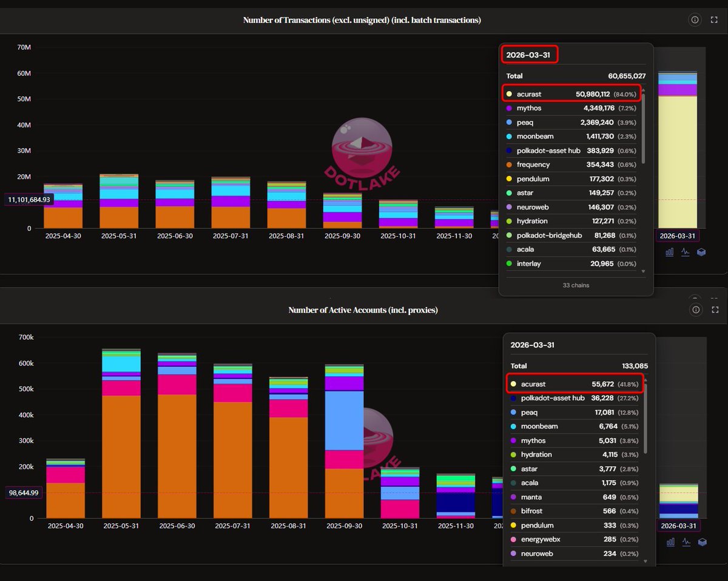Image resolution: width=728 pixels, height=581 pixels.
Task: Click highlighted 2026-03-31 axis label, Transactions chart
Action: click(678, 236)
